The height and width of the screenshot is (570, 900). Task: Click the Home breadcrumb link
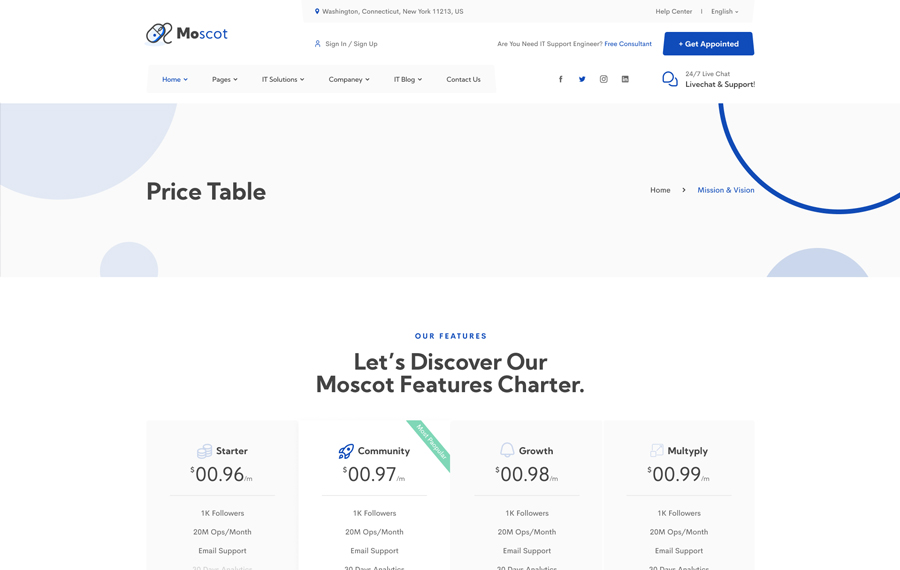(x=660, y=190)
